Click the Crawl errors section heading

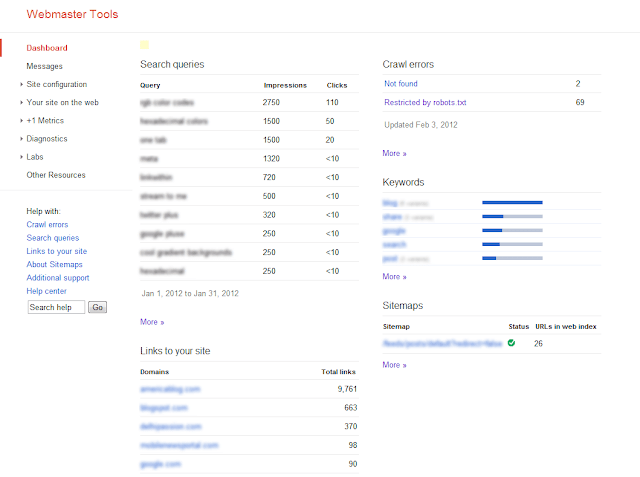408,64
